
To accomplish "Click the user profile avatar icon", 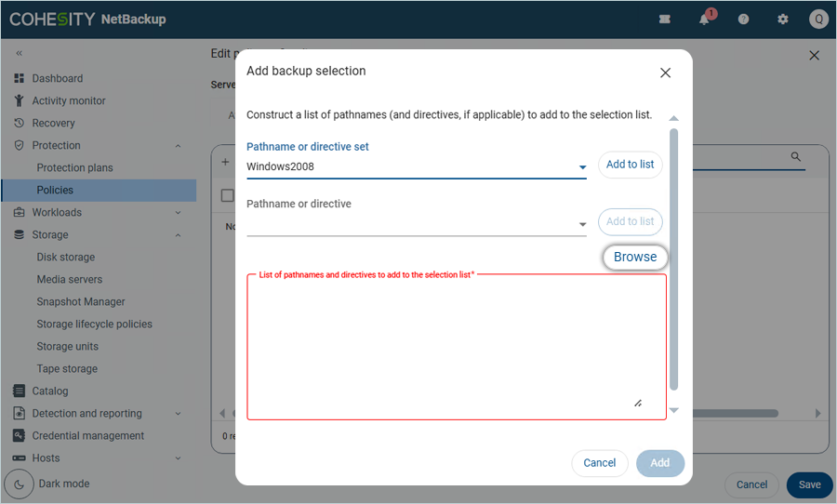I will 817,19.
